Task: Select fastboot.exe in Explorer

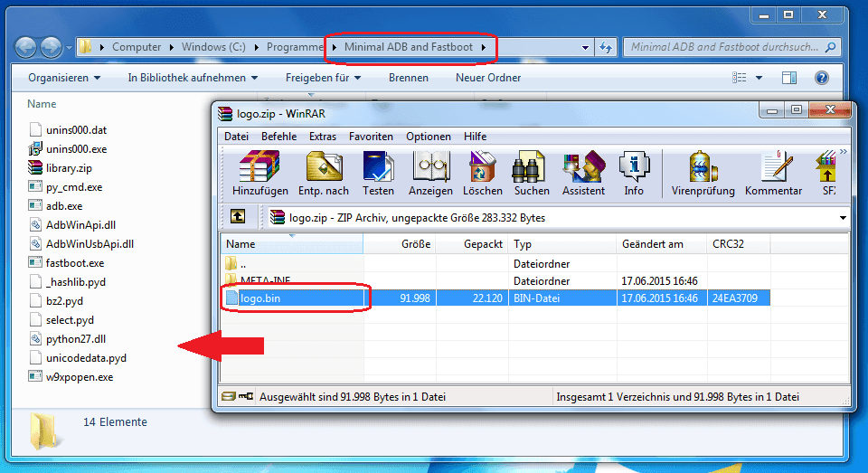Action: point(66,263)
